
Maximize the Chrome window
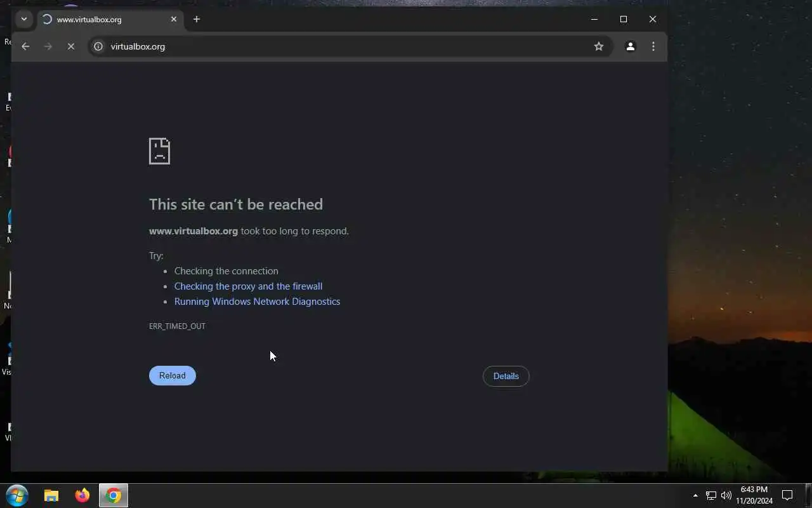(x=624, y=19)
